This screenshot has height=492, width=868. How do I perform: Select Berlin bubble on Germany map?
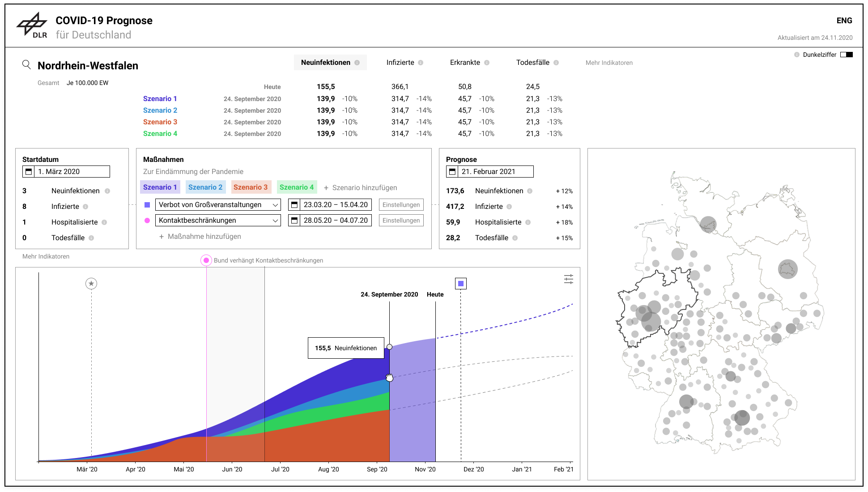pos(787,269)
